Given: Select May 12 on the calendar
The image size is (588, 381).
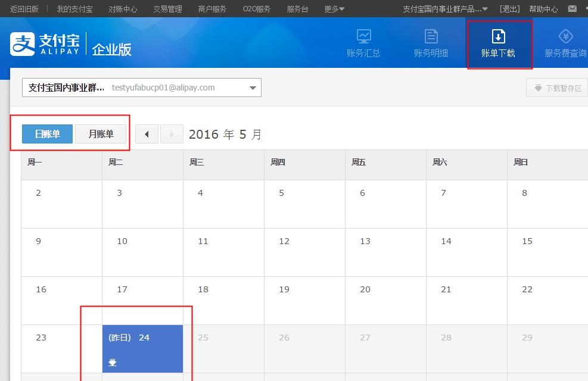Looking at the screenshot, I should pos(304,252).
